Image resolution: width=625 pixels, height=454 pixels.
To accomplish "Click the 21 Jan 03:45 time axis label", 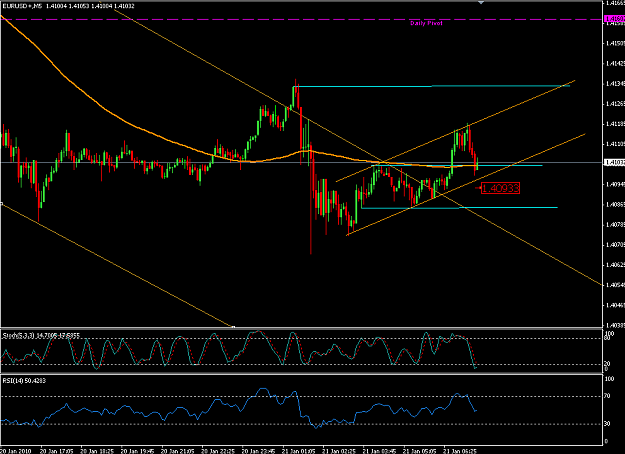I will [379, 451].
